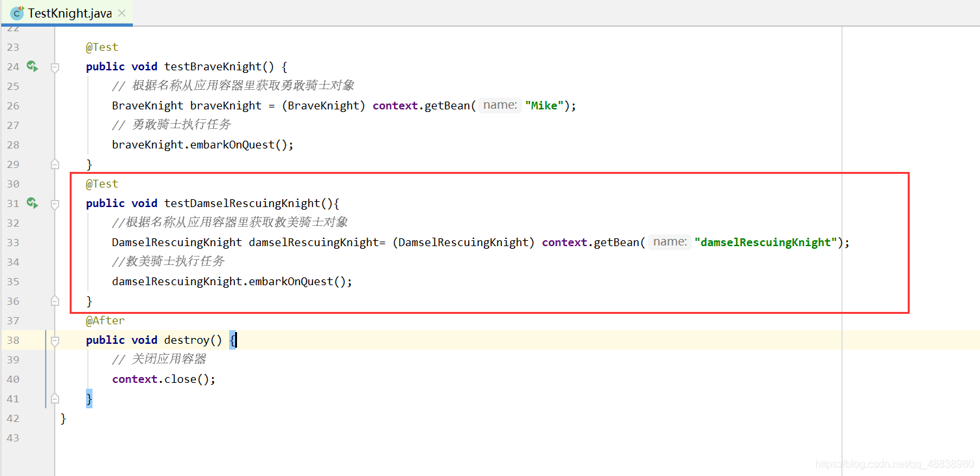
Task: Click the Java class icon on the TestKnight.java tab
Action: point(17,13)
